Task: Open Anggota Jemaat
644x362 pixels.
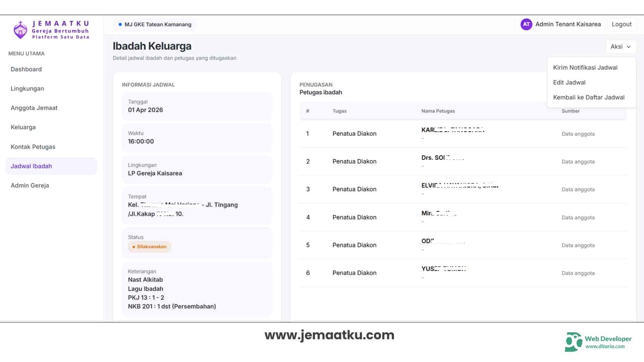Action: point(34,108)
